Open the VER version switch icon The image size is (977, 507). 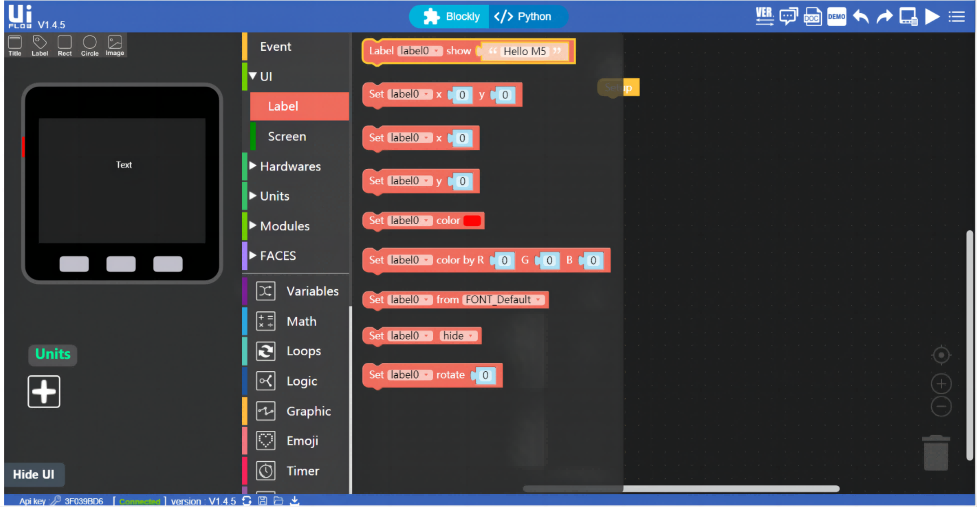click(765, 16)
